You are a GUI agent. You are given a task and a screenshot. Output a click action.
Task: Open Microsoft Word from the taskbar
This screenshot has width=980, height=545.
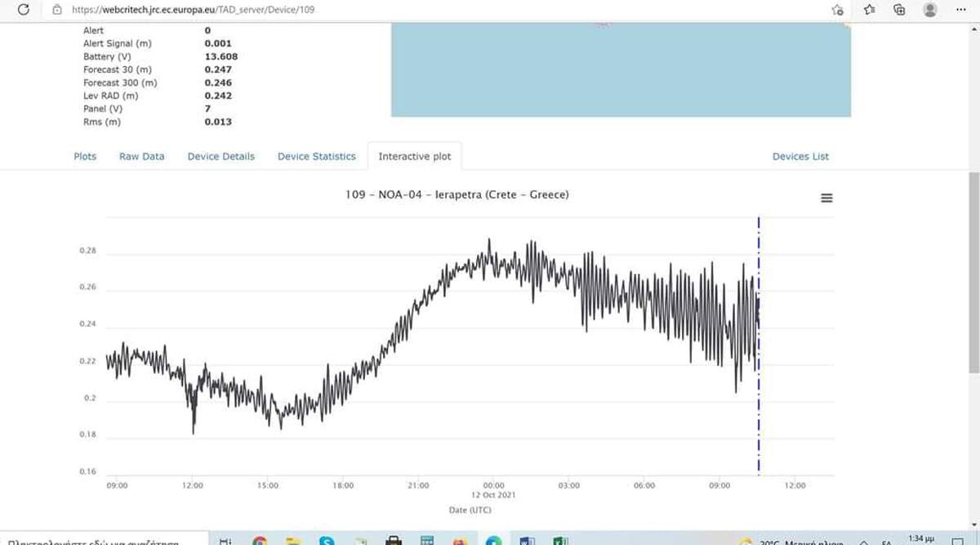[x=527, y=540]
